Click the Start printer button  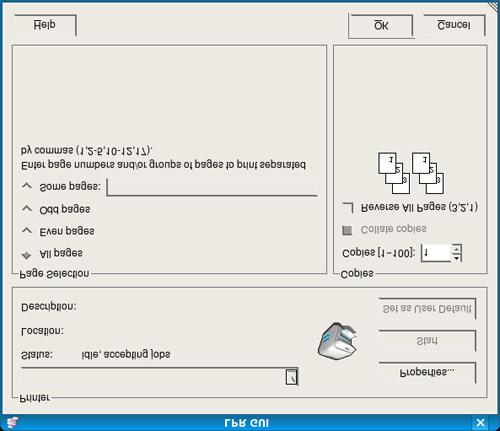click(x=427, y=341)
